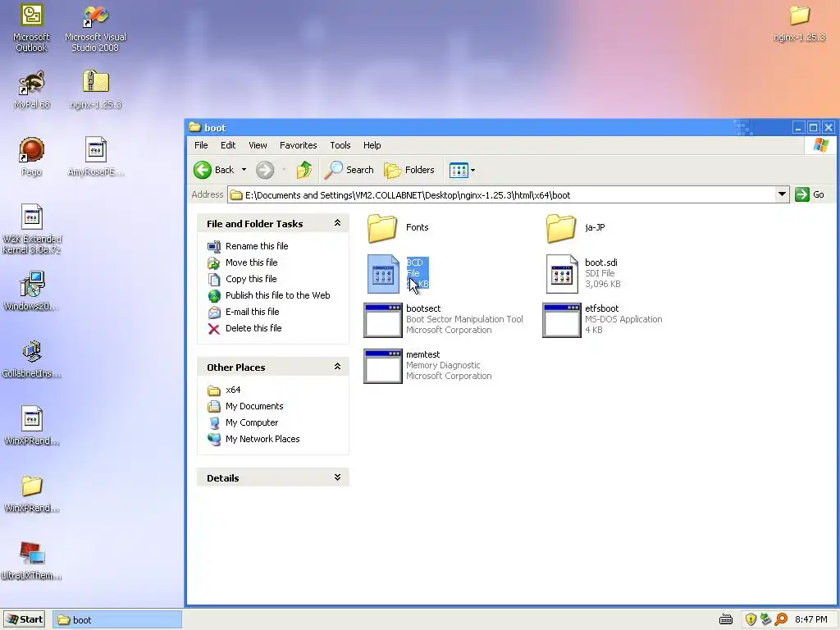
Task: Collapse the Other Places panel
Action: 337,367
